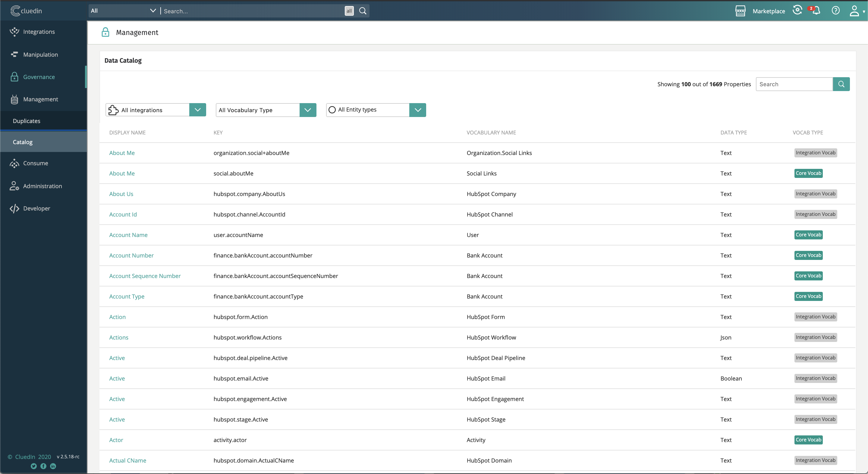This screenshot has width=868, height=474.
Task: Open Account Sequence Number property link
Action: (x=145, y=276)
